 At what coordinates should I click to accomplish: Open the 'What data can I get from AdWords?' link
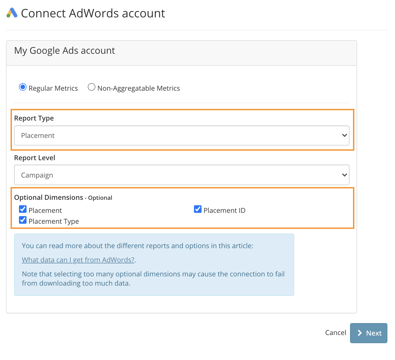click(x=78, y=260)
